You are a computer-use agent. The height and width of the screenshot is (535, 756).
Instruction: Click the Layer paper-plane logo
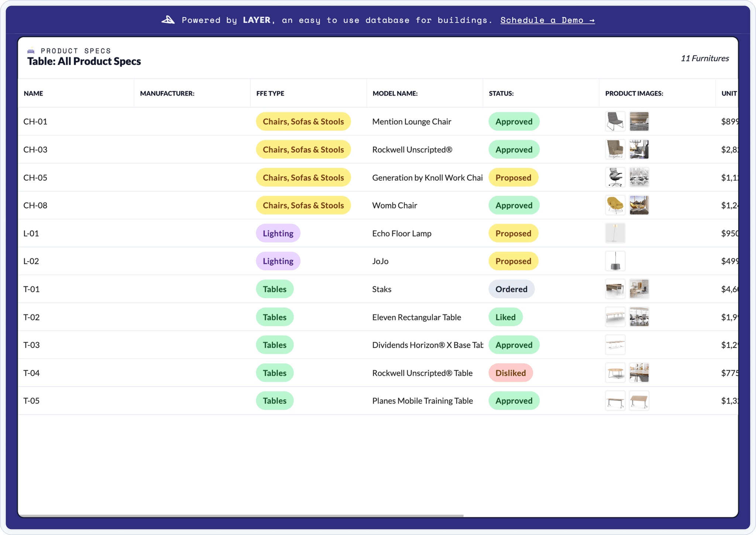pyautogui.click(x=168, y=20)
